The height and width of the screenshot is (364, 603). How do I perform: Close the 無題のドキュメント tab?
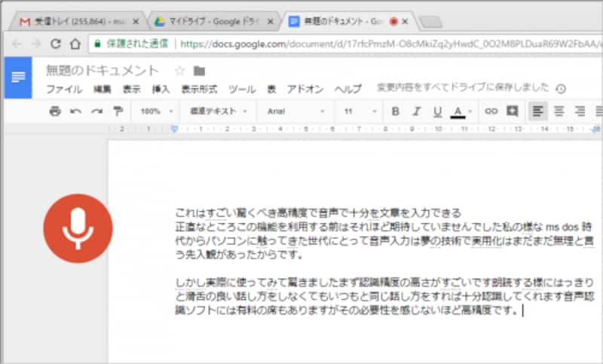(x=405, y=22)
